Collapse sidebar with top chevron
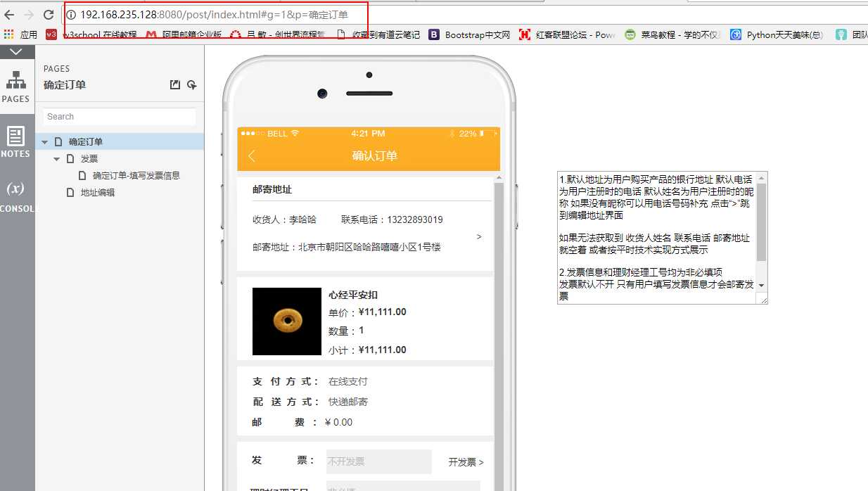Viewport: 868px width, 491px height. (x=17, y=52)
